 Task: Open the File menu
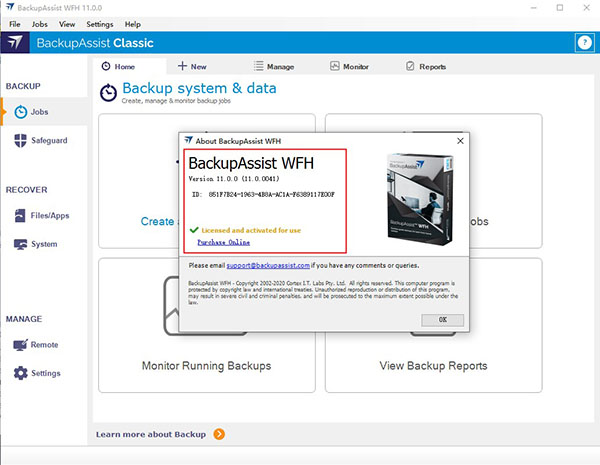click(14, 23)
